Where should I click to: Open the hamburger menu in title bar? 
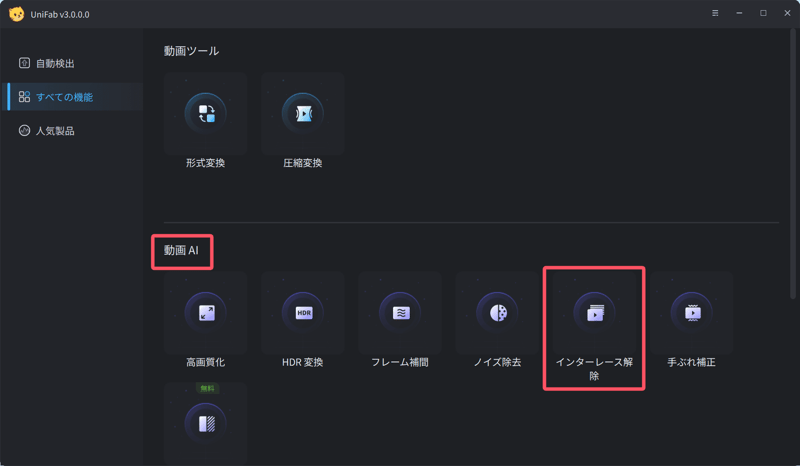(x=715, y=13)
